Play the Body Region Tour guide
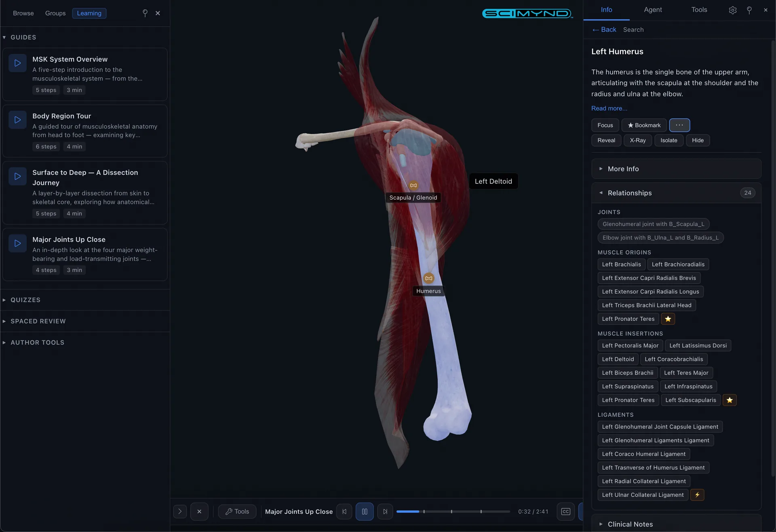The width and height of the screenshot is (776, 532). point(17,120)
